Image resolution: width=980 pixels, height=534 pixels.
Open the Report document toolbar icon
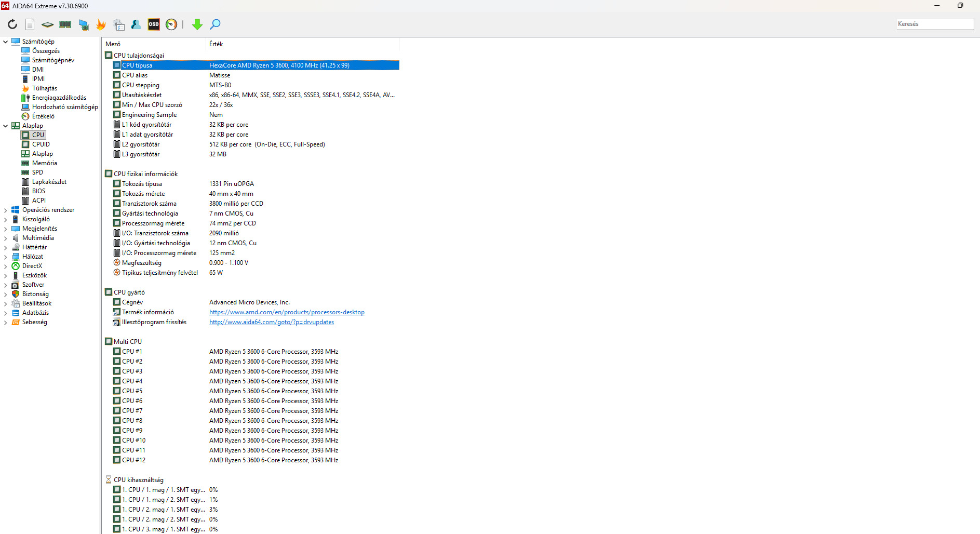tap(30, 24)
